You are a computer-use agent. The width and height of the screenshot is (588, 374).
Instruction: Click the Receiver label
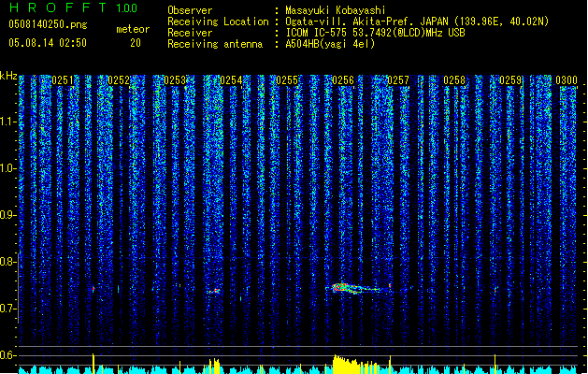point(190,33)
